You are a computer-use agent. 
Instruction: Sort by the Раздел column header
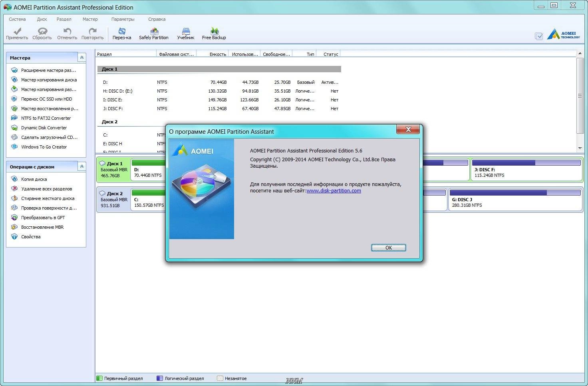click(x=126, y=54)
